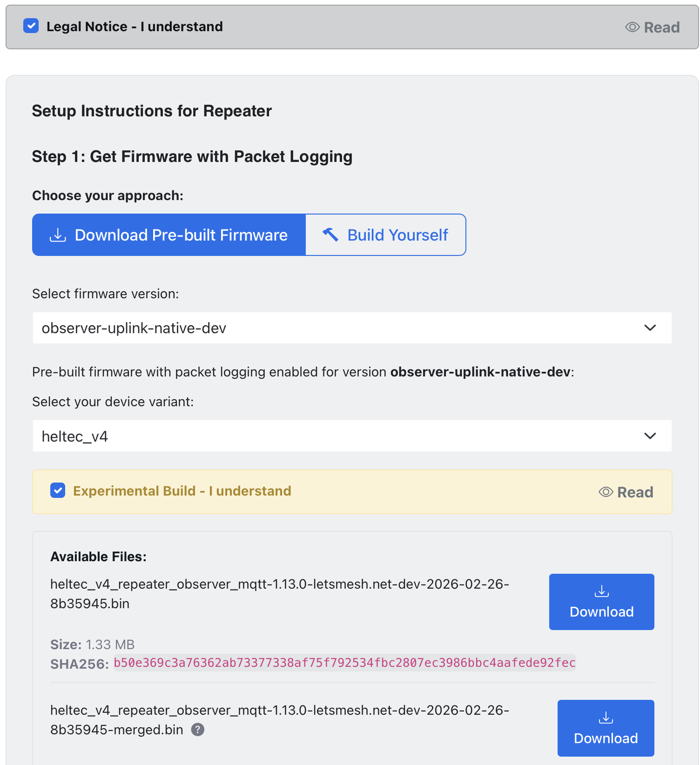Click the hammer icon beside Build Yourself

[x=330, y=235]
